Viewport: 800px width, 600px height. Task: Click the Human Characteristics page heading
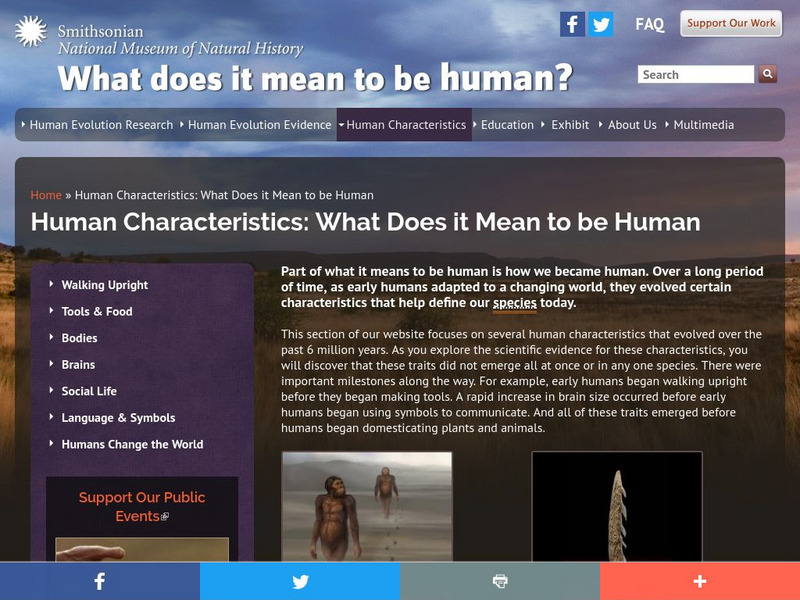click(365, 222)
